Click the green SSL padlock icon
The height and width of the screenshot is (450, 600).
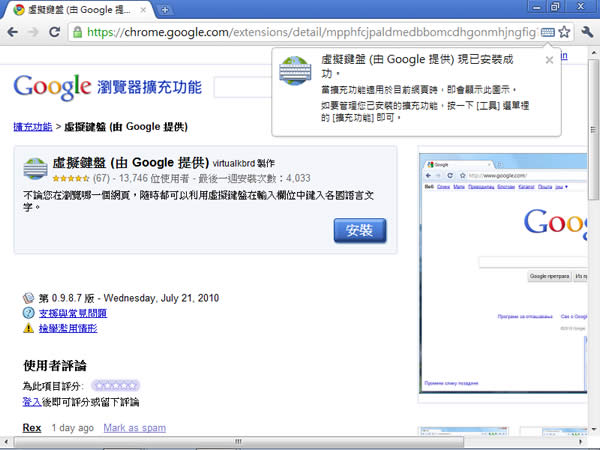pyautogui.click(x=77, y=32)
